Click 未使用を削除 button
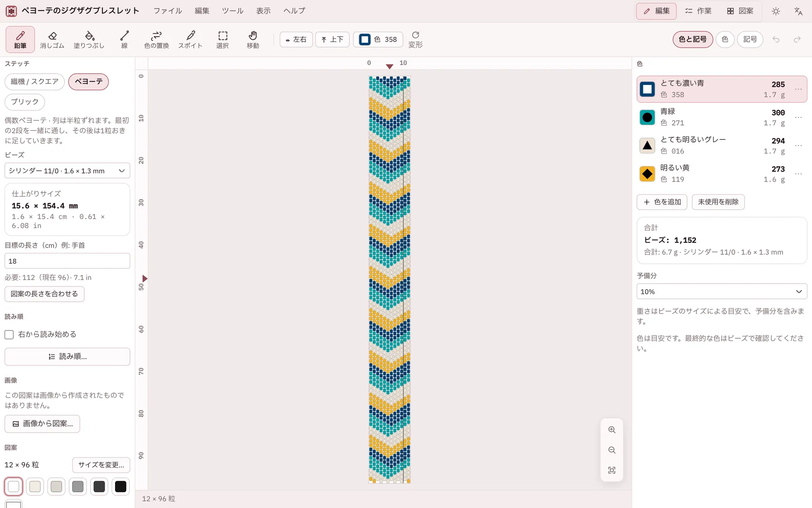Image resolution: width=812 pixels, height=508 pixels. point(718,202)
